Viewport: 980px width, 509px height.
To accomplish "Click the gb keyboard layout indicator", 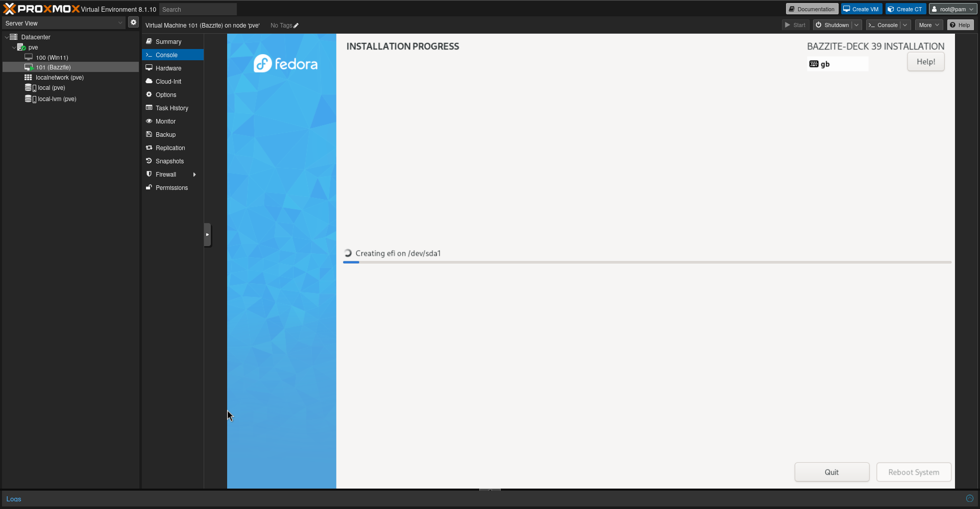I will click(x=837, y=64).
